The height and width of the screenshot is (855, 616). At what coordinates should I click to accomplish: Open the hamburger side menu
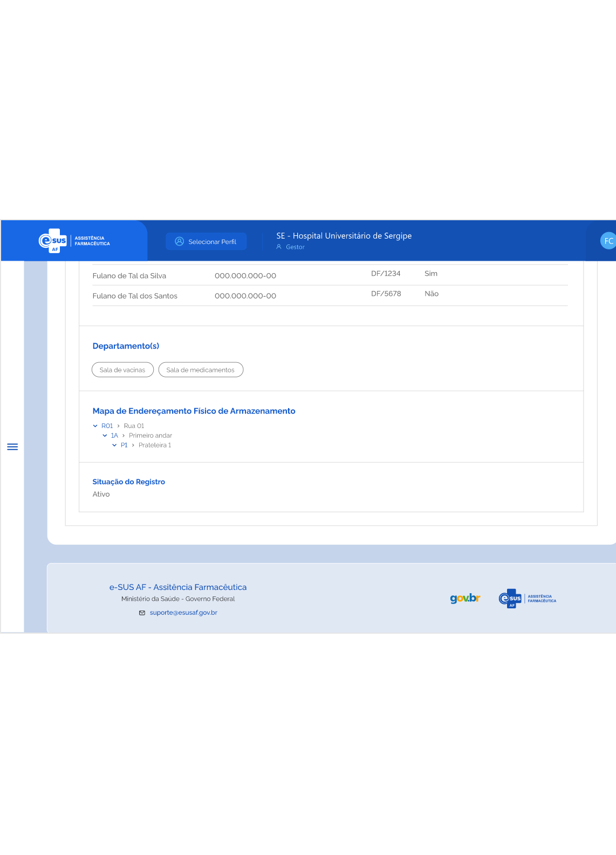click(x=12, y=447)
